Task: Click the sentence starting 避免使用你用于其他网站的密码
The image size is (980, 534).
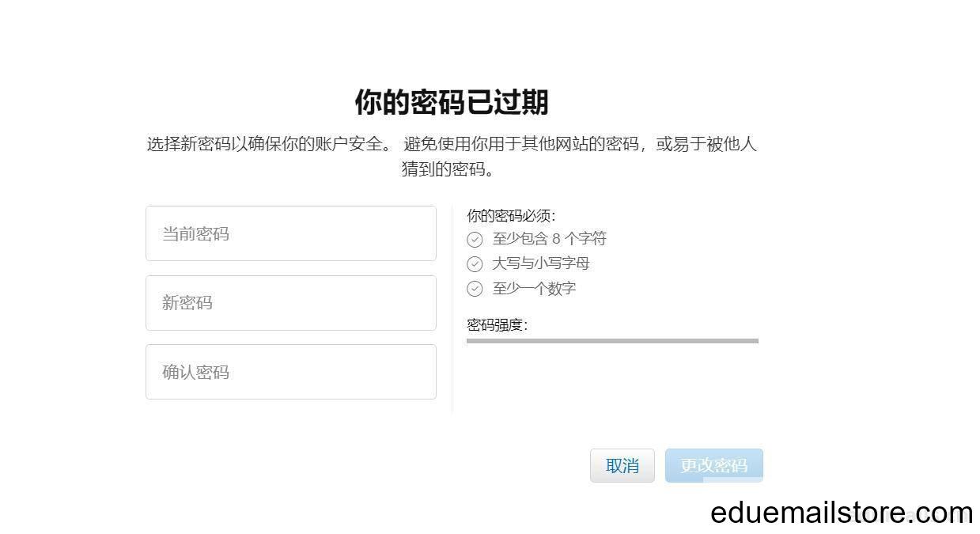Action: pos(581,145)
